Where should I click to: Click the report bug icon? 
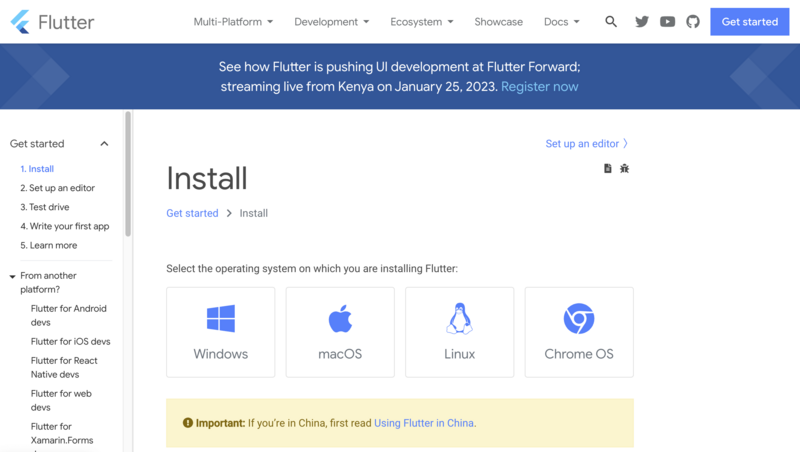pyautogui.click(x=624, y=168)
